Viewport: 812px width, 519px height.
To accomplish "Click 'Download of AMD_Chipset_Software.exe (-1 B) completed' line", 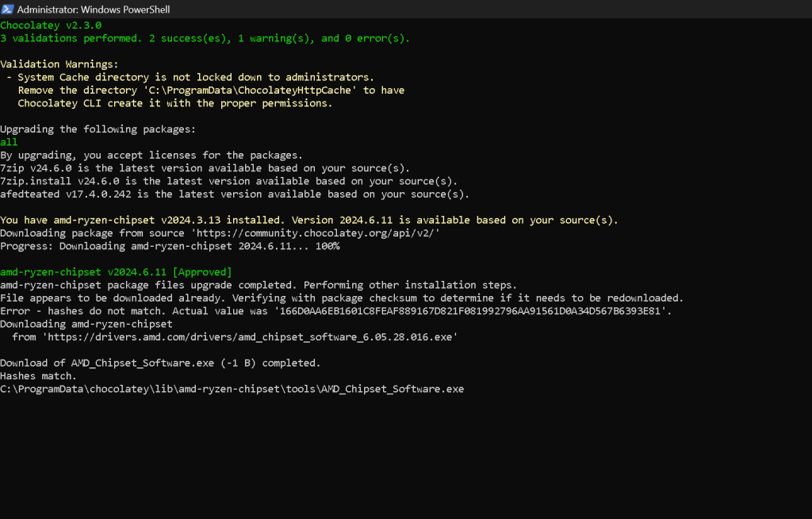I will pyautogui.click(x=160, y=363).
